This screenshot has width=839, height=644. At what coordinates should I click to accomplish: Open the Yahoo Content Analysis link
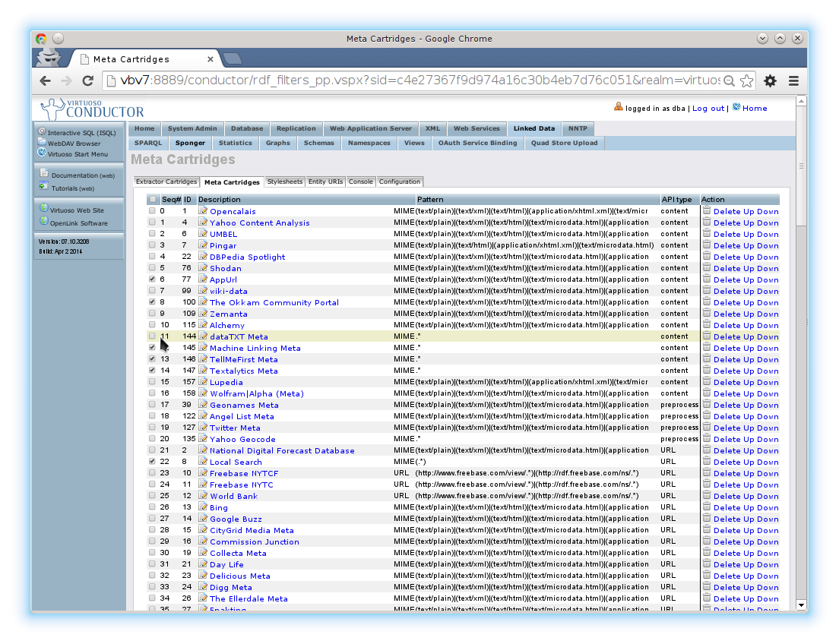[x=259, y=223]
